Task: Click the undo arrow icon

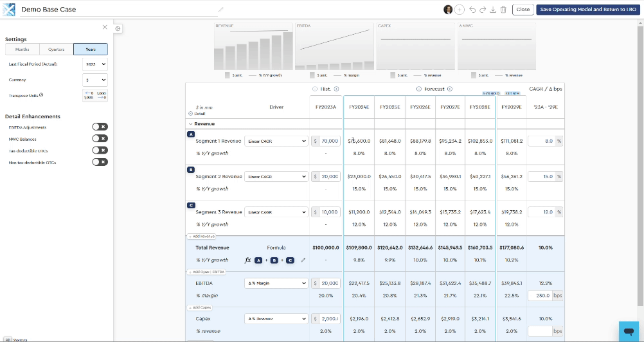Action: pos(472,10)
